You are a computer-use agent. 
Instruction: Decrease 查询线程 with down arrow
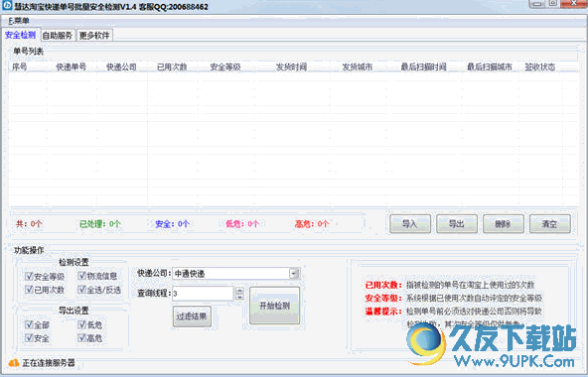(239, 297)
